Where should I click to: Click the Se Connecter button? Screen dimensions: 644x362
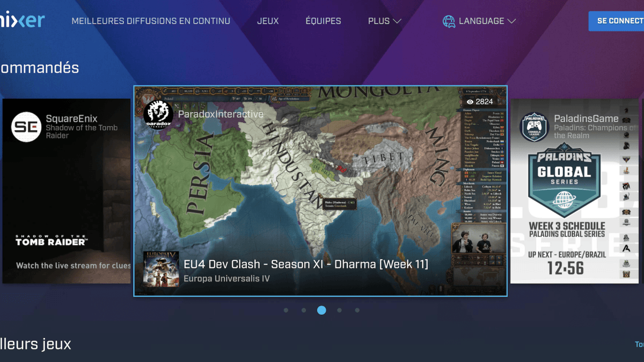617,21
